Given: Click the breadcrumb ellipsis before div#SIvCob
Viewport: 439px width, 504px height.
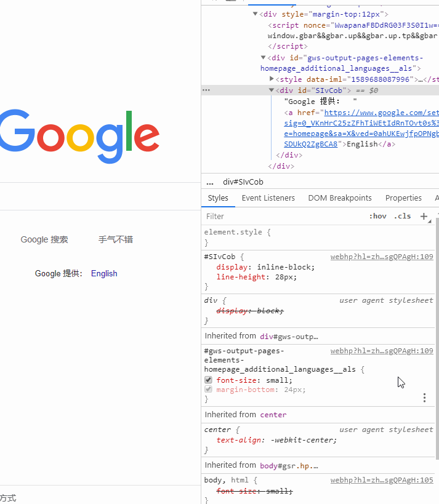Looking at the screenshot, I should (210, 182).
